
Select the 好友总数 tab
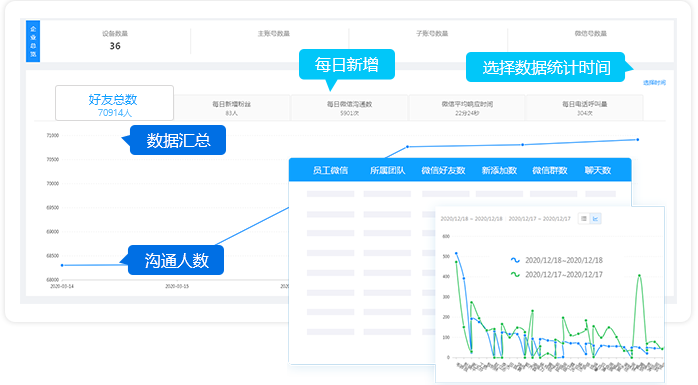click(x=114, y=103)
